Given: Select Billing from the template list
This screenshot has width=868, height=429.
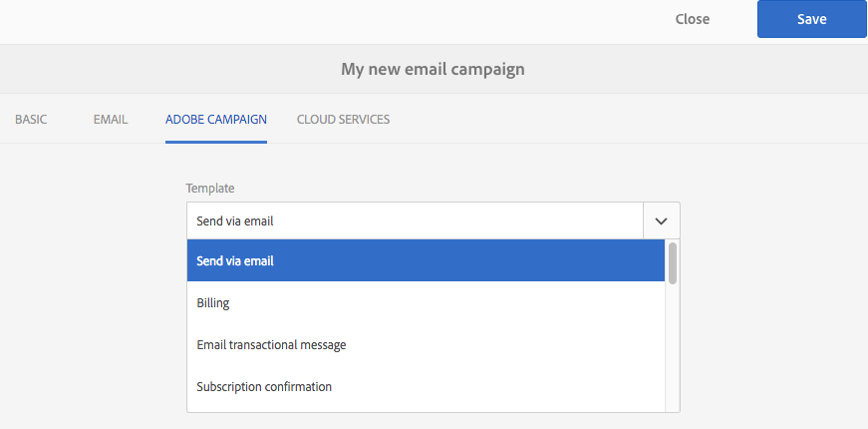Looking at the screenshot, I should tap(426, 302).
